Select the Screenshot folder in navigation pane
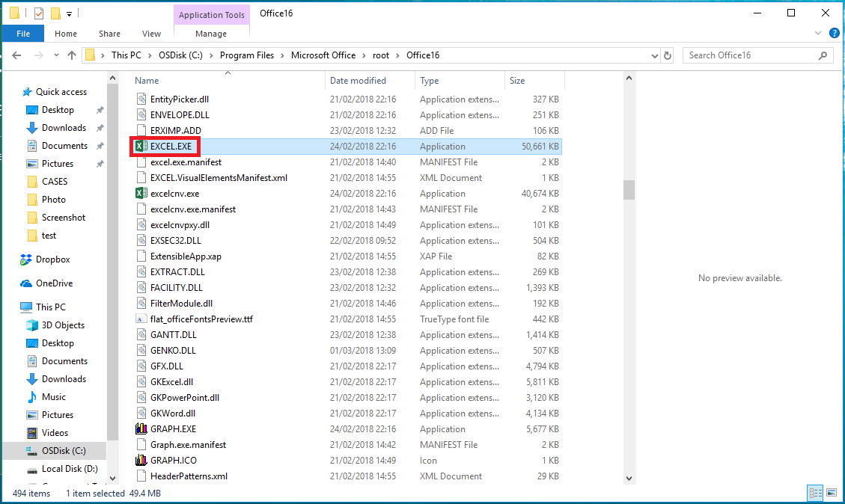The height and width of the screenshot is (504, 845). (64, 218)
